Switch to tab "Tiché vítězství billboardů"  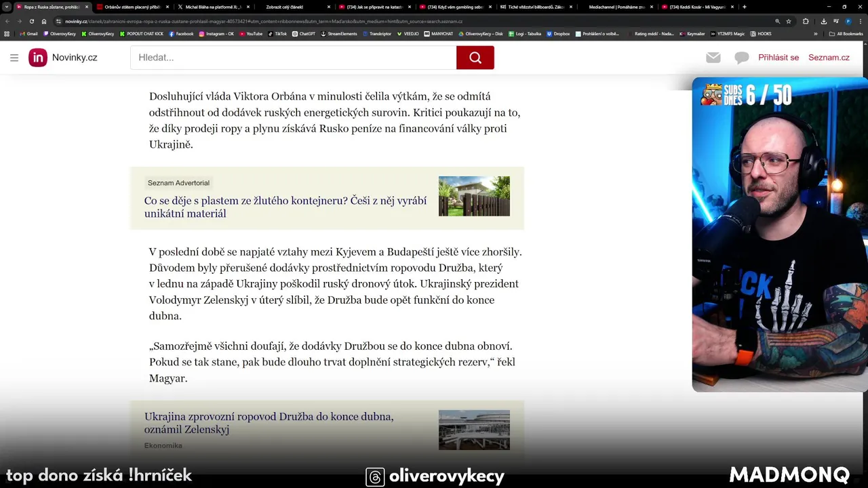coord(535,7)
